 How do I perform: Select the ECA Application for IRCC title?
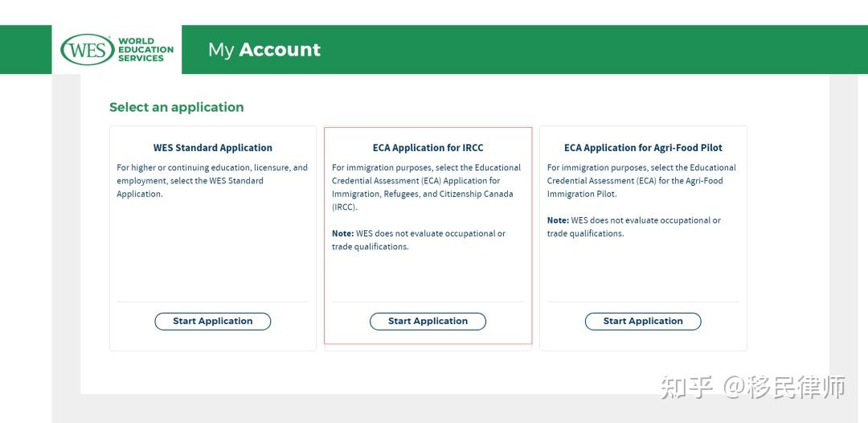[x=428, y=148]
